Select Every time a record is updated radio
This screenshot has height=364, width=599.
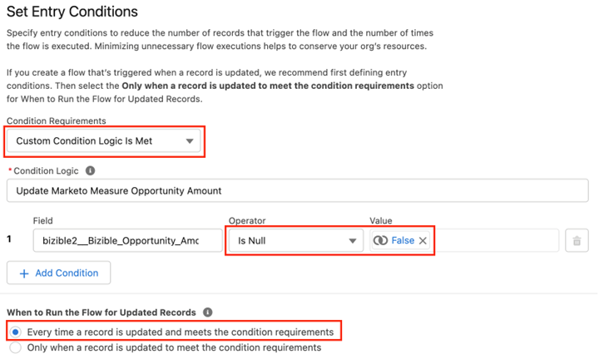tap(17, 332)
